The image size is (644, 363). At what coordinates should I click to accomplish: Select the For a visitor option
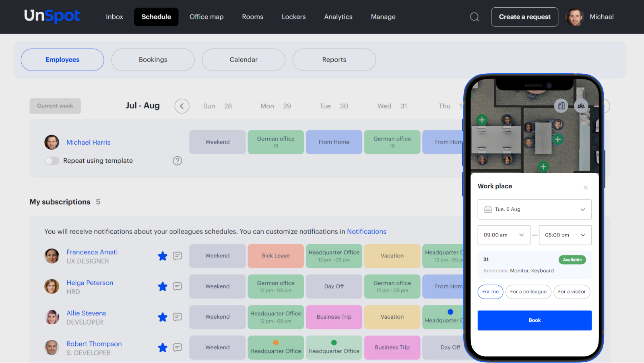[572, 292]
